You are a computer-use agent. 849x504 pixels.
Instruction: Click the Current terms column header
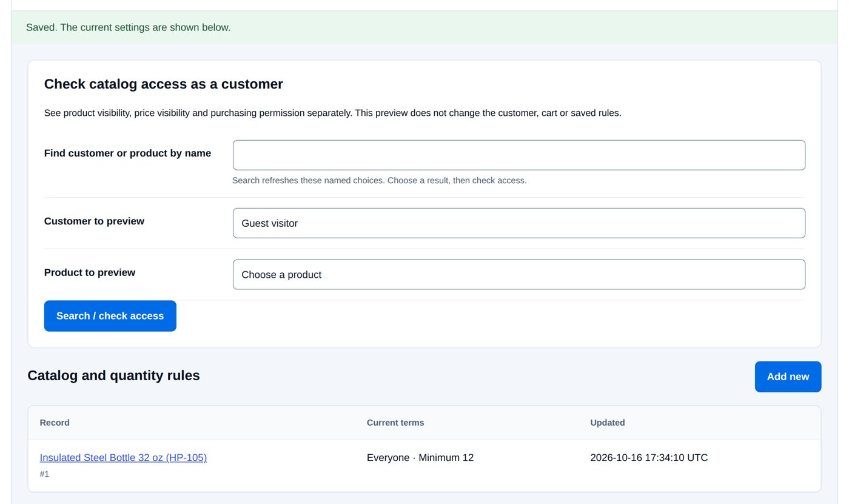395,423
